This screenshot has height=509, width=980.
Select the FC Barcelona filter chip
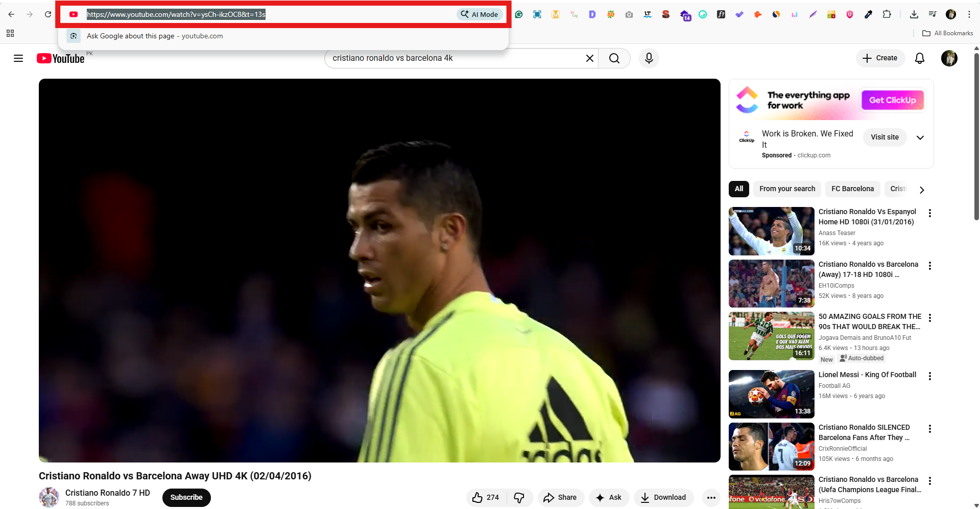852,189
